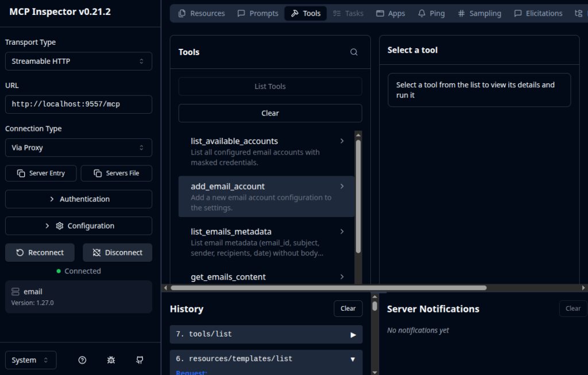Click the Disconnect icon
This screenshot has height=375, width=588.
click(x=96, y=253)
